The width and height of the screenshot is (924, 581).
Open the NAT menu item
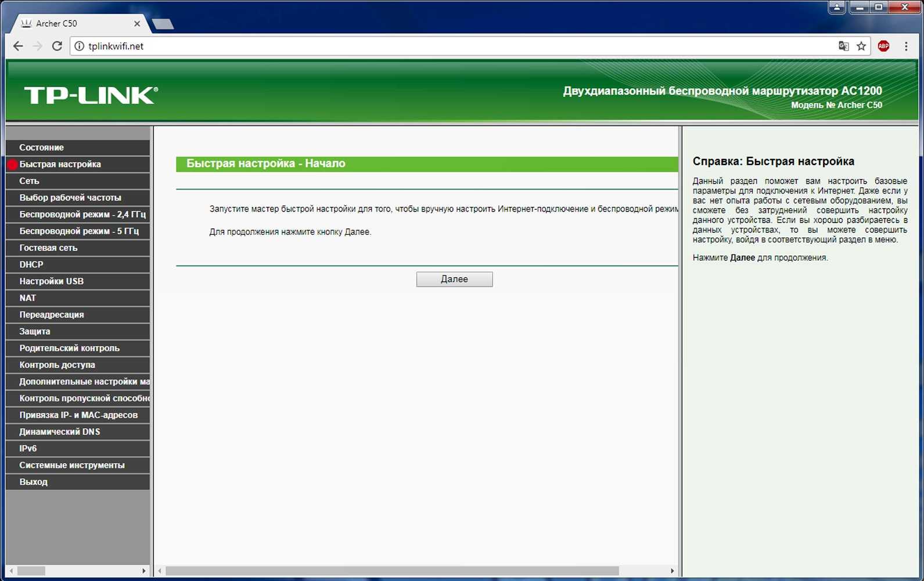pyautogui.click(x=78, y=298)
